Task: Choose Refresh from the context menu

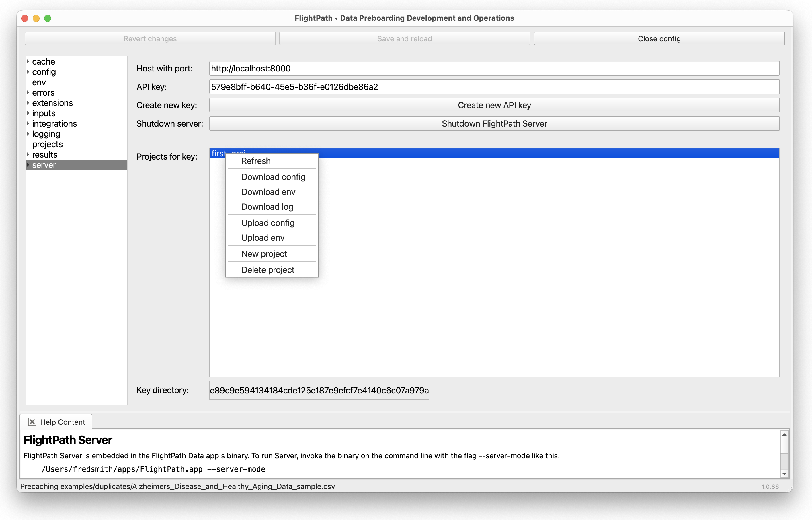Action: [256, 161]
